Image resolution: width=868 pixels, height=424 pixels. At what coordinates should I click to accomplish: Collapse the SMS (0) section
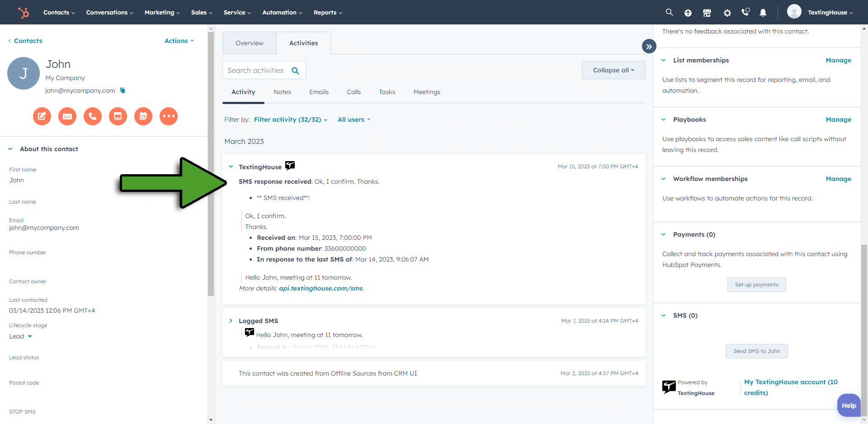[x=664, y=315]
